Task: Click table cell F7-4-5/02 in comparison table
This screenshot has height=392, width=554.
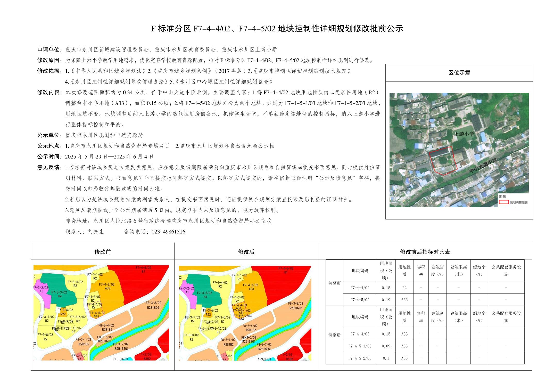Action: tap(360, 300)
